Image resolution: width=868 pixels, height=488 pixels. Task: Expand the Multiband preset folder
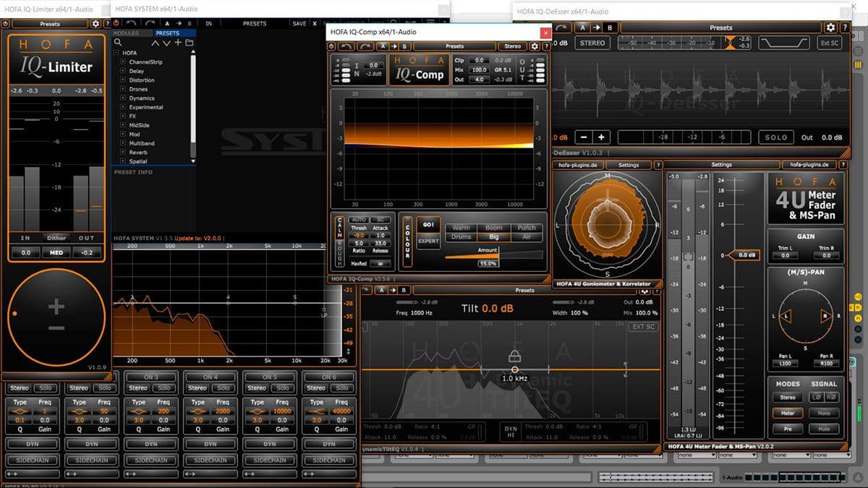tap(124, 143)
